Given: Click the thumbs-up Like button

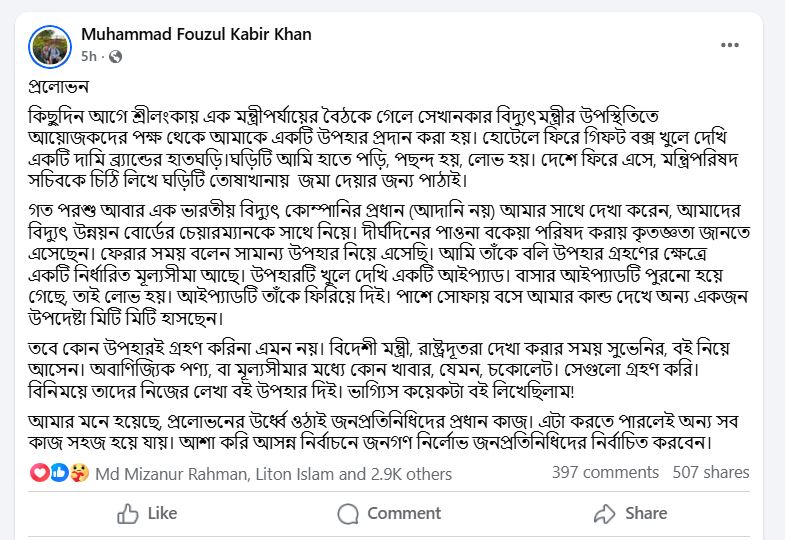Looking at the screenshot, I should coord(147,513).
